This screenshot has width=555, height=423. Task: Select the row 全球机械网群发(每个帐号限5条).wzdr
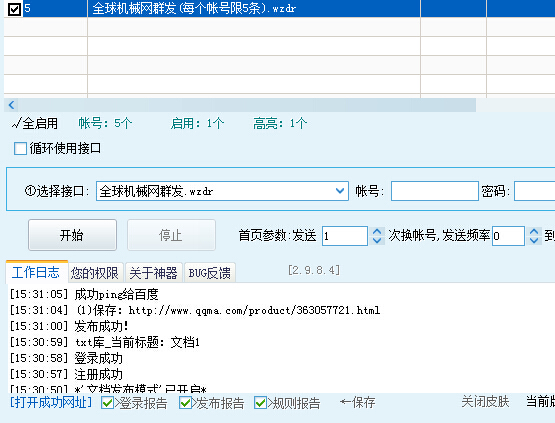279,8
